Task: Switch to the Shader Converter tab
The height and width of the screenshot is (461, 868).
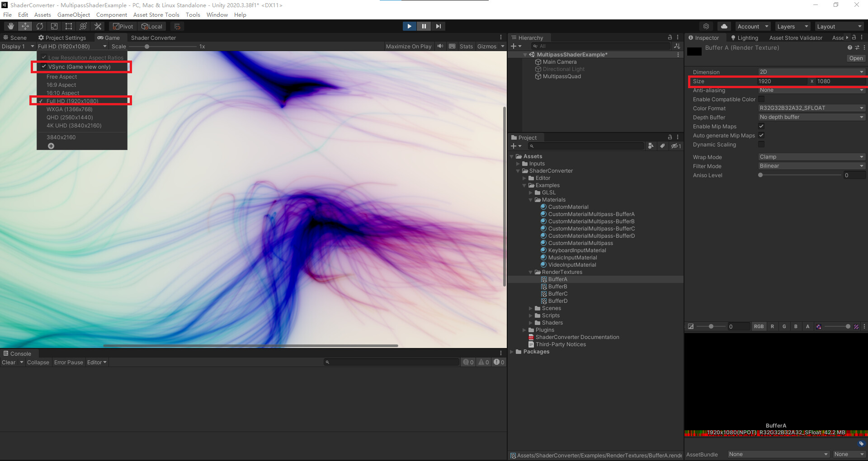Action: click(153, 38)
